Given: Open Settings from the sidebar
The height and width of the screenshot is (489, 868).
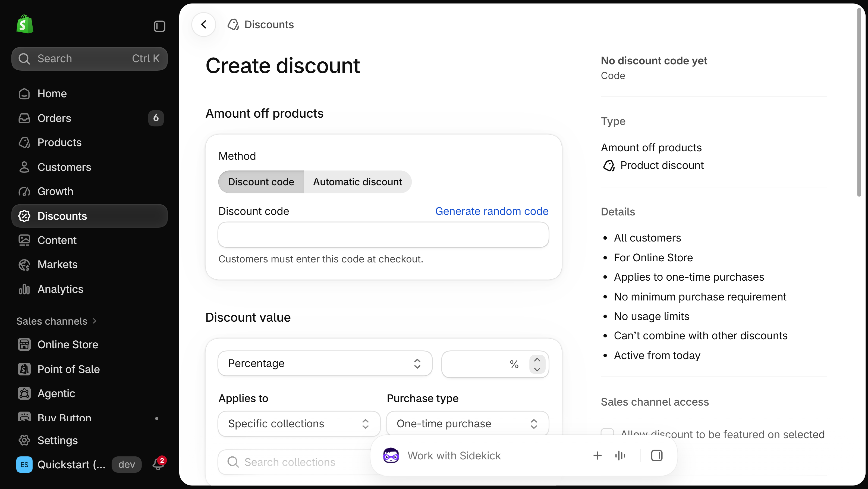Looking at the screenshot, I should [89, 440].
